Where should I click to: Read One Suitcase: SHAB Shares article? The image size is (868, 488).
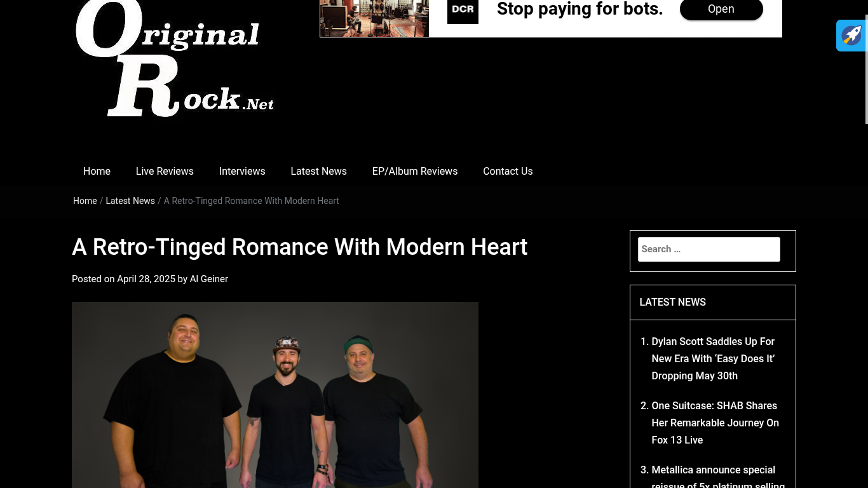715,423
